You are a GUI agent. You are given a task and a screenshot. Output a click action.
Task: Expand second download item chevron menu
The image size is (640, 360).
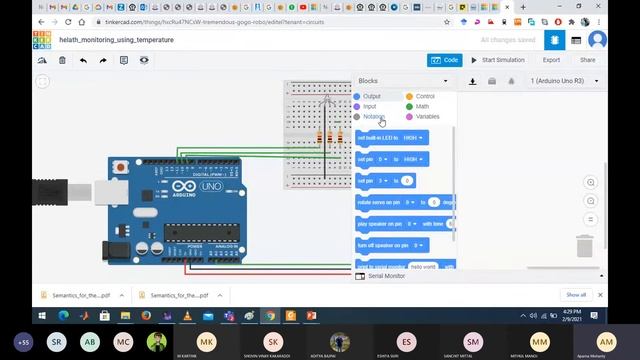[220, 295]
